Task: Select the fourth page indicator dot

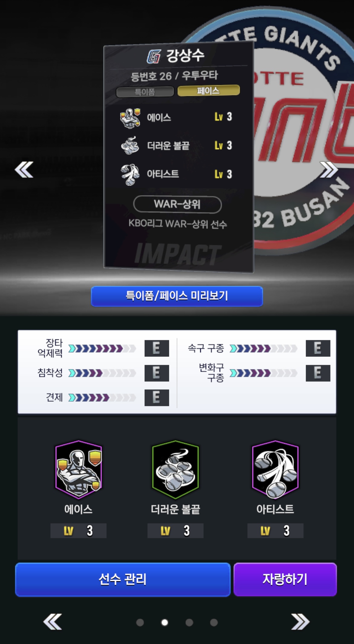Action: [x=214, y=623]
